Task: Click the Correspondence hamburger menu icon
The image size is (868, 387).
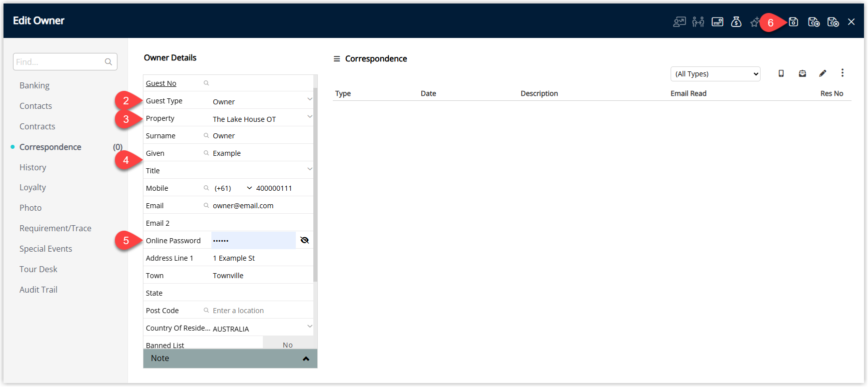Action: point(337,59)
